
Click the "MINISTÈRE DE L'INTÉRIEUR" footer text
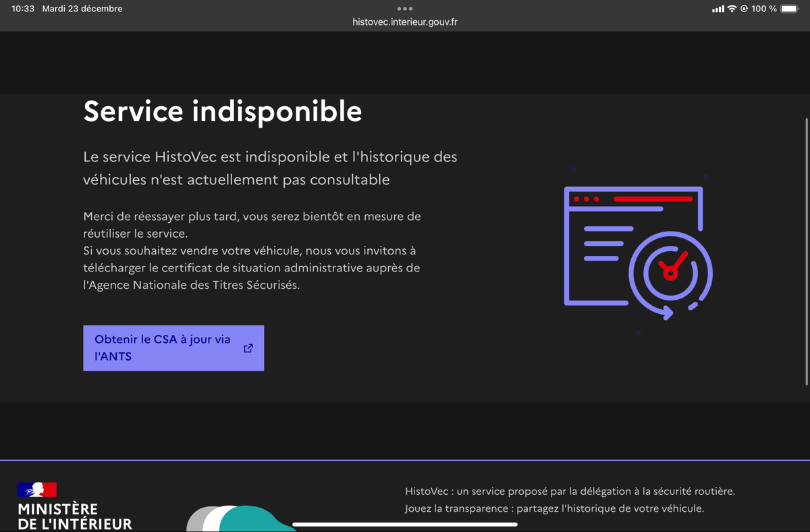(x=74, y=516)
